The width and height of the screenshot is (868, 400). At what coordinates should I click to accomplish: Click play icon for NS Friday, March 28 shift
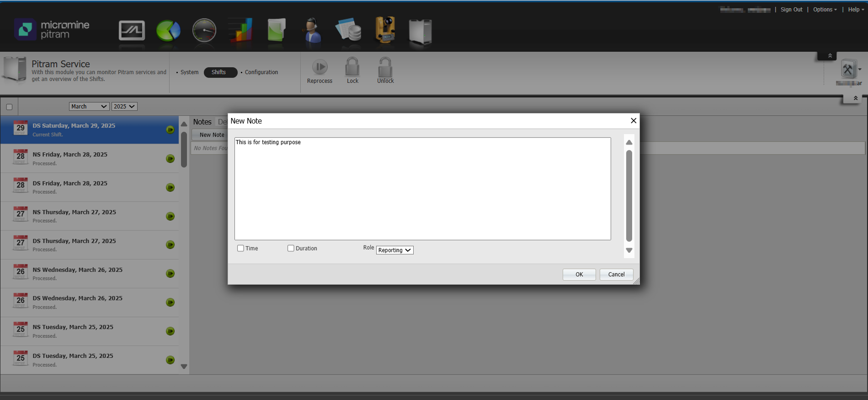pyautogui.click(x=170, y=159)
